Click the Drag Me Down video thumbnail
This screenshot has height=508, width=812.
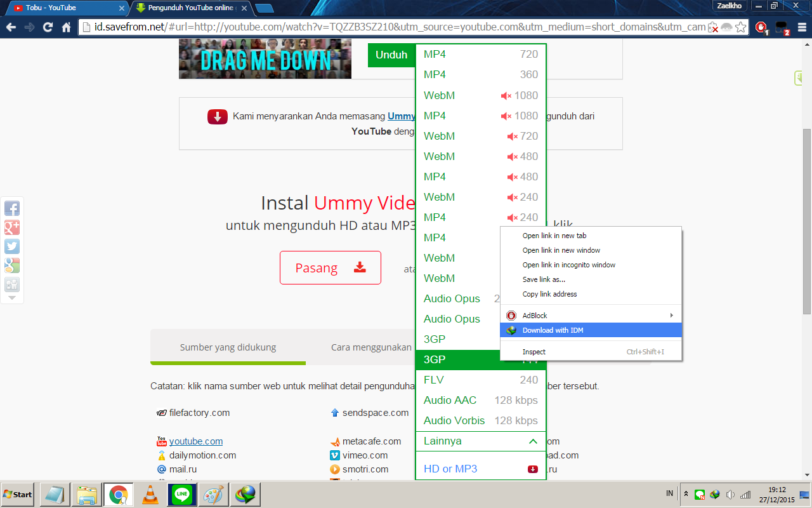click(x=265, y=58)
